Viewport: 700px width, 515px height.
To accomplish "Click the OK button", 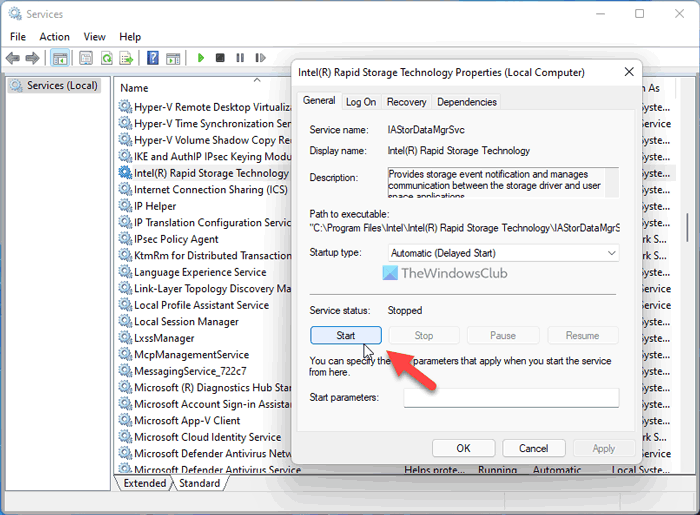I will pyautogui.click(x=463, y=448).
